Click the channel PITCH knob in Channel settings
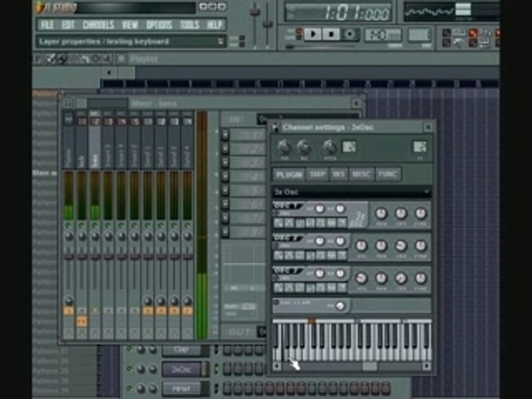Image resolution: width=532 pixels, height=399 pixels. (329, 147)
